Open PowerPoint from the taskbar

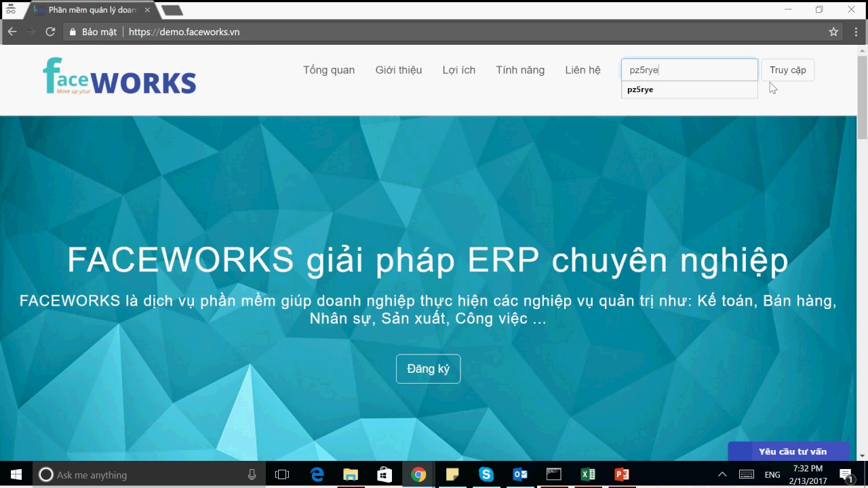622,474
